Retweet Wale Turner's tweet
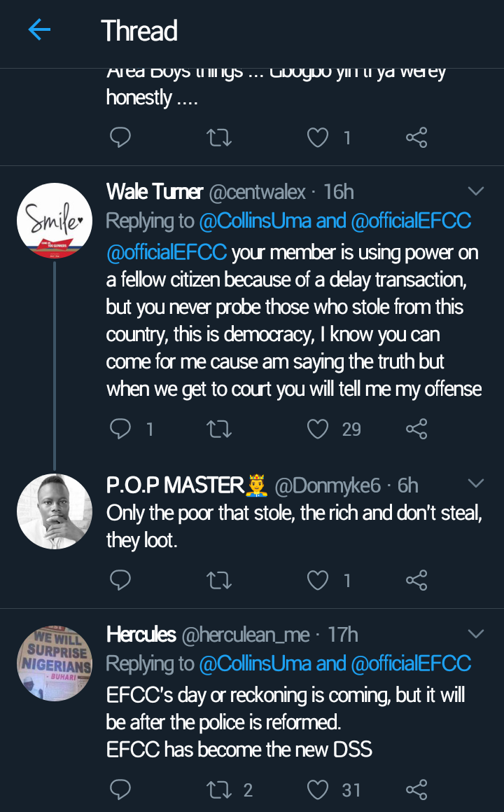This screenshot has width=504, height=812. tap(219, 428)
